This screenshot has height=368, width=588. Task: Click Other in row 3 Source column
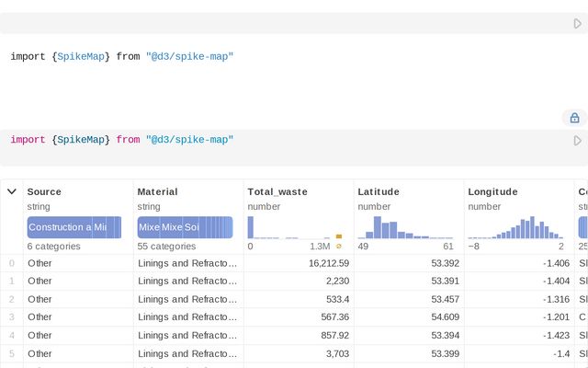point(40,316)
